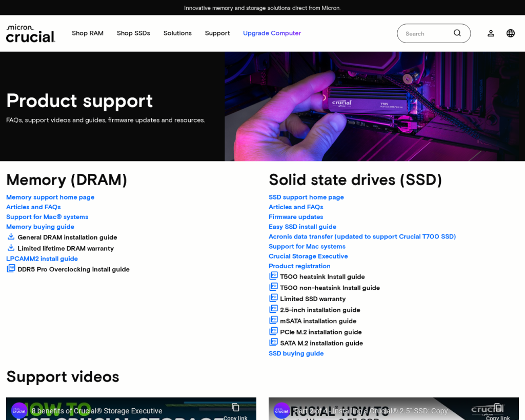The image size is (525, 420).
Task: Click the Crucial logo
Action: tap(31, 33)
